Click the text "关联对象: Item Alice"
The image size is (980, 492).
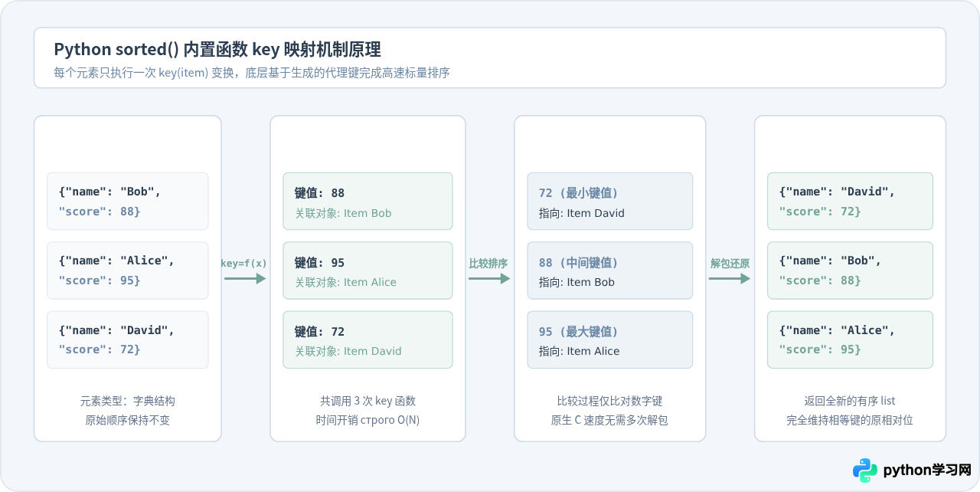pyautogui.click(x=346, y=282)
